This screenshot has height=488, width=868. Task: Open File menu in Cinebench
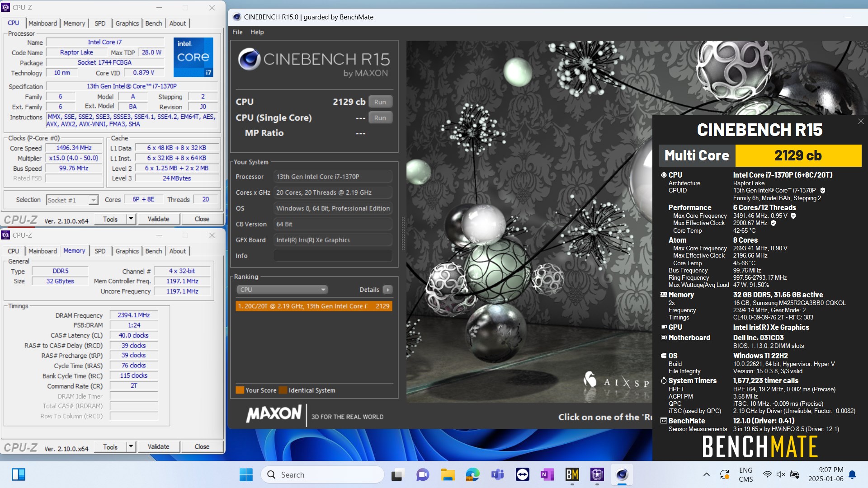pos(237,32)
